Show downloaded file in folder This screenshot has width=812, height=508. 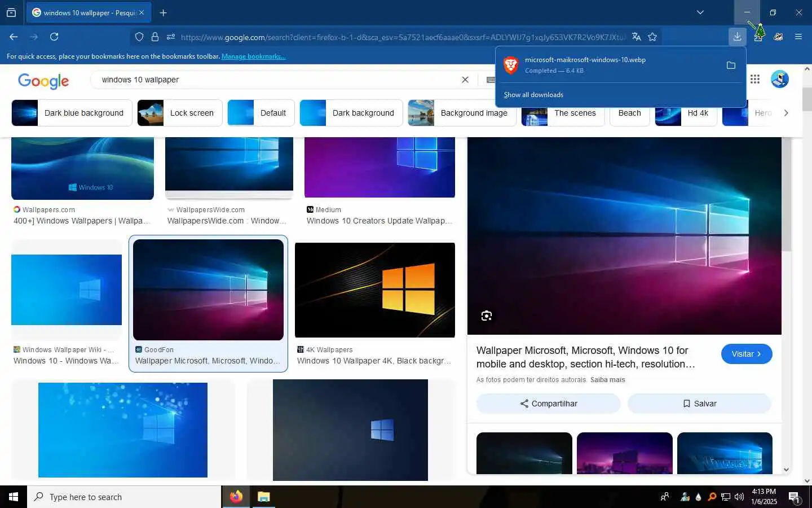[731, 65]
